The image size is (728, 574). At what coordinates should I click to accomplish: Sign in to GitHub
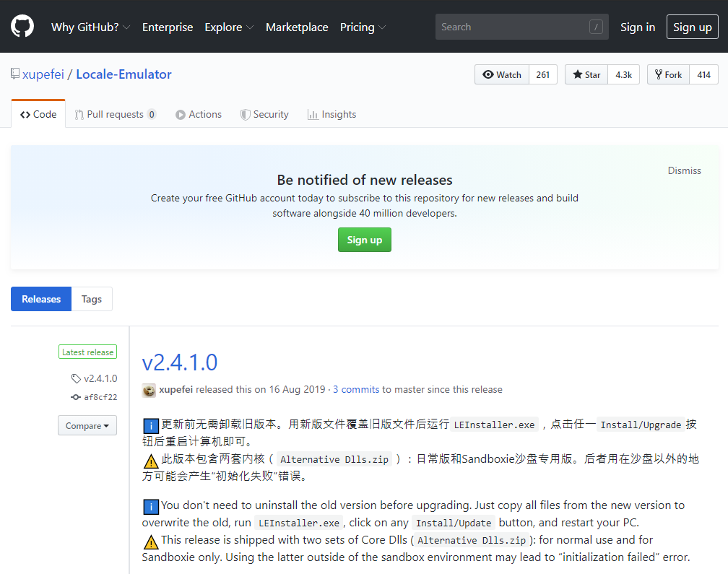[638, 27]
